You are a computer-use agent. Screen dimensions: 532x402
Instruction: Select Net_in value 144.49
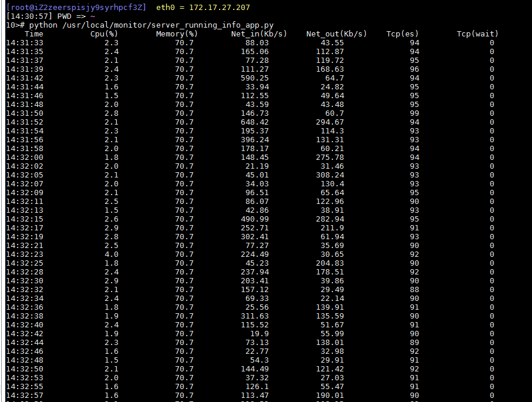point(254,370)
